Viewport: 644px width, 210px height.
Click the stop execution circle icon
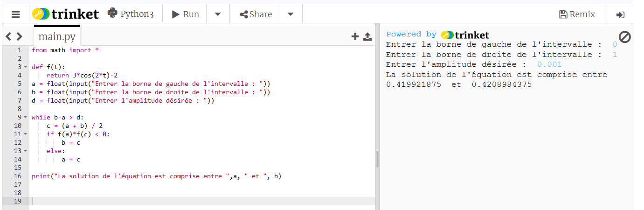click(x=624, y=37)
